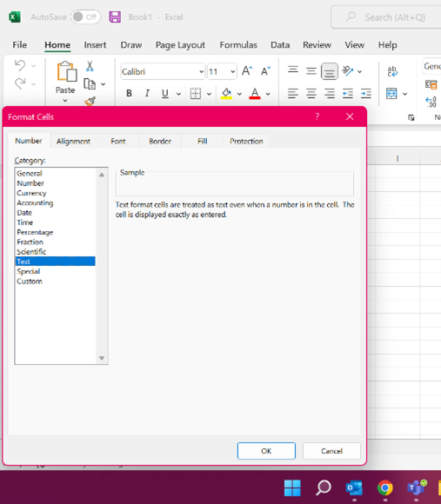The image size is (441, 504).
Task: Click Decrease Indent icon
Action: [348, 94]
